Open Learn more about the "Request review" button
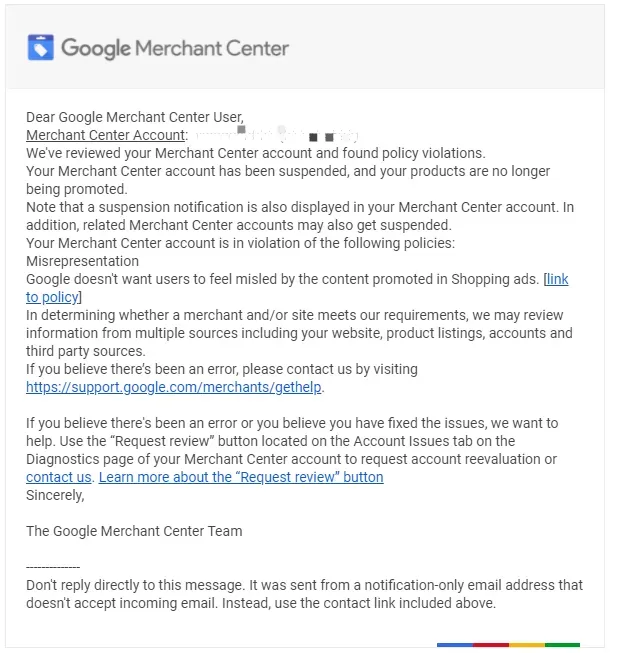The image size is (618, 653). point(241,477)
